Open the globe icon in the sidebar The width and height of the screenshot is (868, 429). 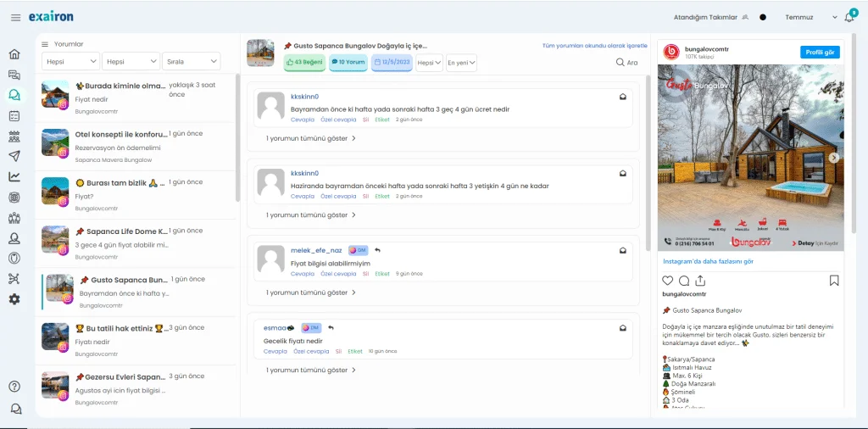coord(14,197)
